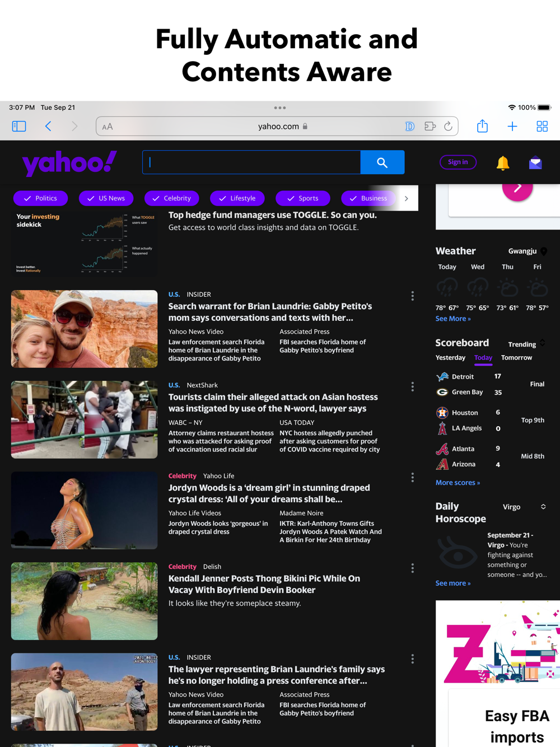Open the Share sheet
The image size is (560, 747).
pos(482,126)
